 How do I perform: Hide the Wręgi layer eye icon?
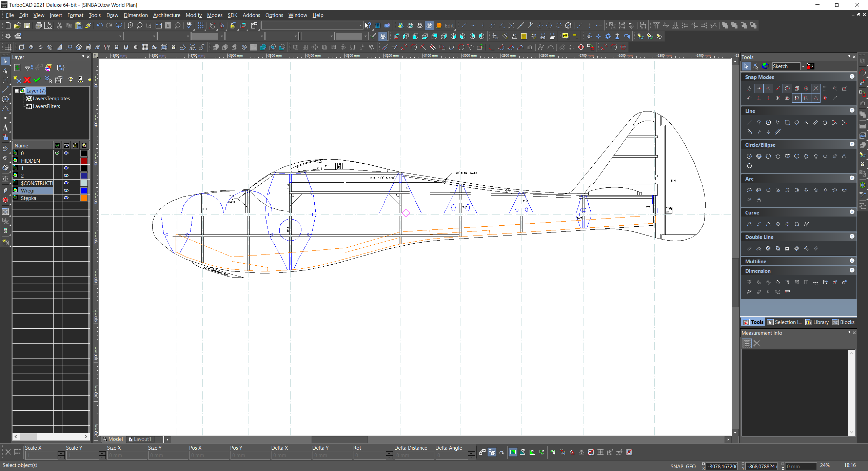coord(66,190)
